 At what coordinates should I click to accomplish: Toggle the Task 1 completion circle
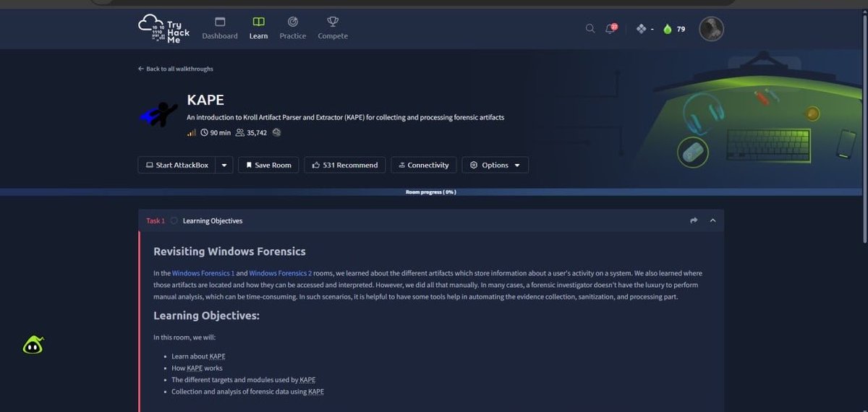174,220
